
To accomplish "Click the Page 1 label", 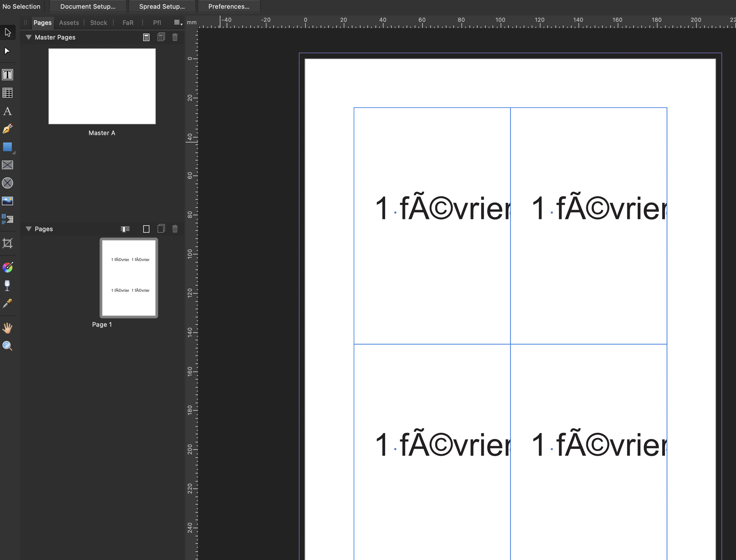I will (x=102, y=325).
